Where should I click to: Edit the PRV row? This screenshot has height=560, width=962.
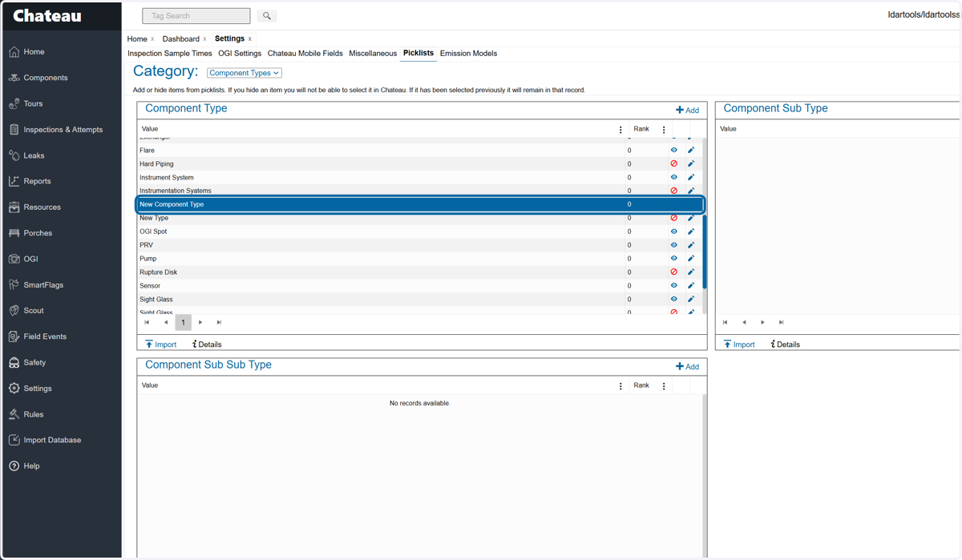point(691,245)
